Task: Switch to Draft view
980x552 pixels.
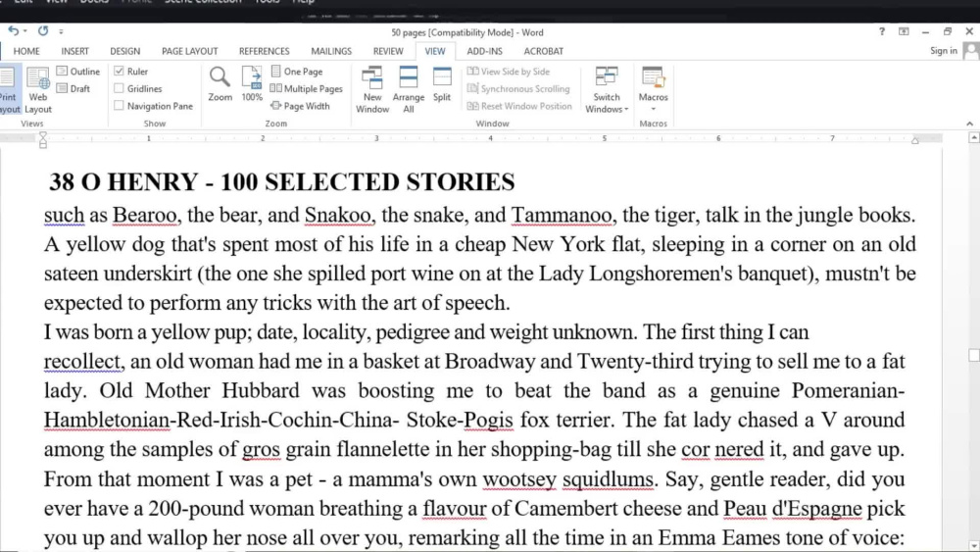Action: [x=73, y=89]
